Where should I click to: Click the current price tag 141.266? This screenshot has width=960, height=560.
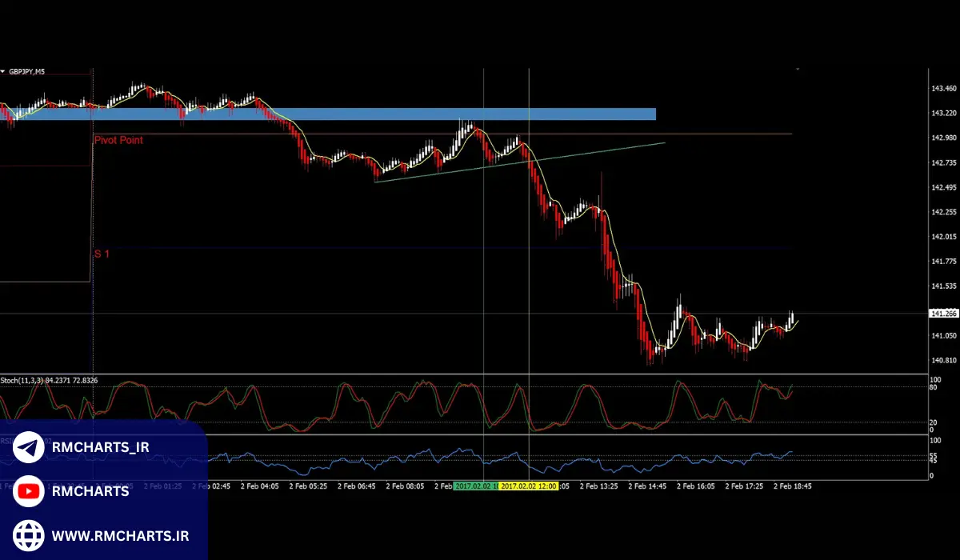(x=942, y=314)
